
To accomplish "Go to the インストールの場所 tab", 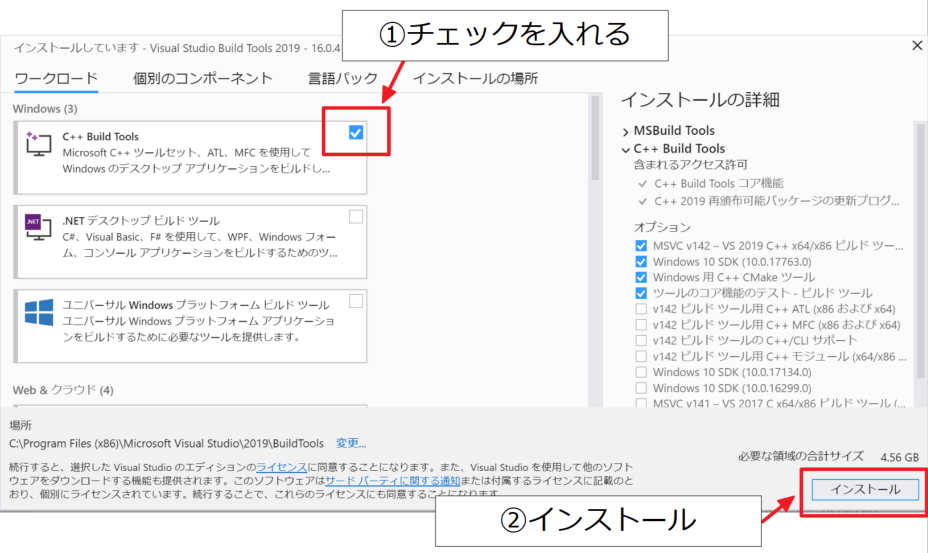I will coord(475,78).
